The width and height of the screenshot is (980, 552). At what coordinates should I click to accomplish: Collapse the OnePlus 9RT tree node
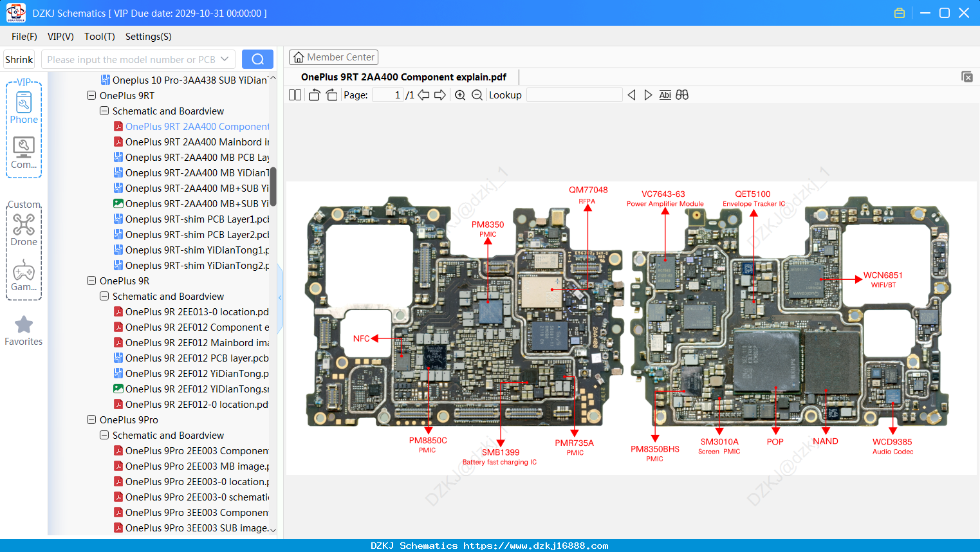pos(91,95)
